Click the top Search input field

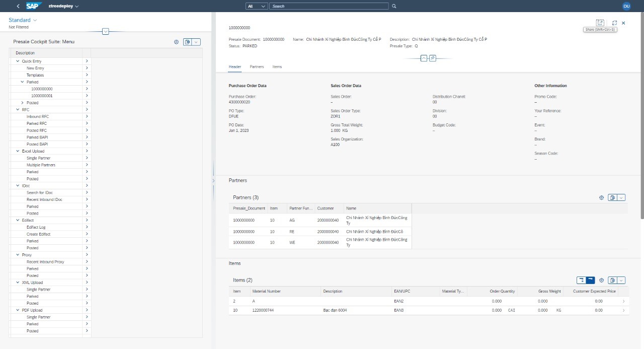(x=330, y=6)
